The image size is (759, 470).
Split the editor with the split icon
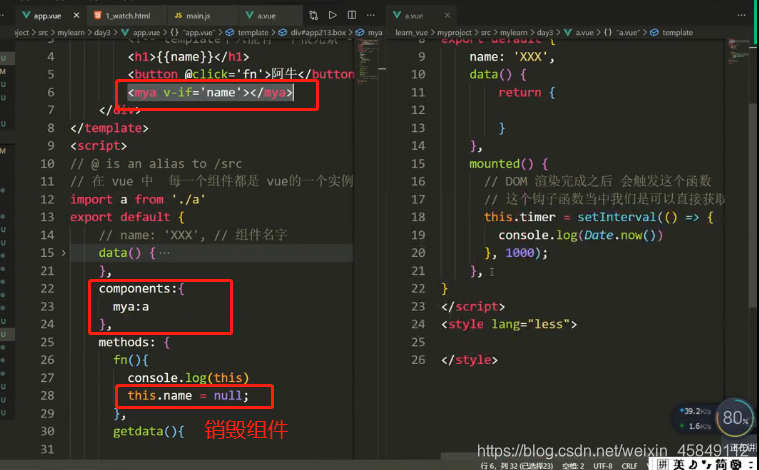point(352,15)
